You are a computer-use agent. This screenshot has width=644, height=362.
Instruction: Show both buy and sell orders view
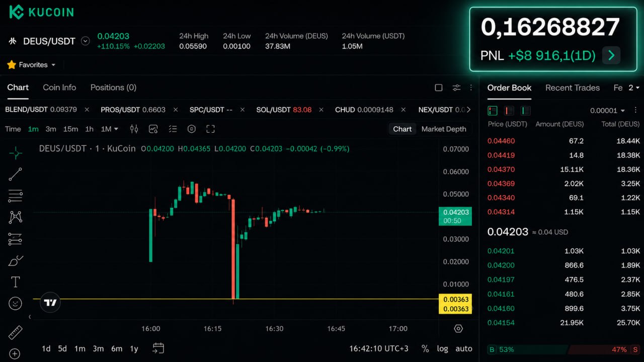click(493, 111)
